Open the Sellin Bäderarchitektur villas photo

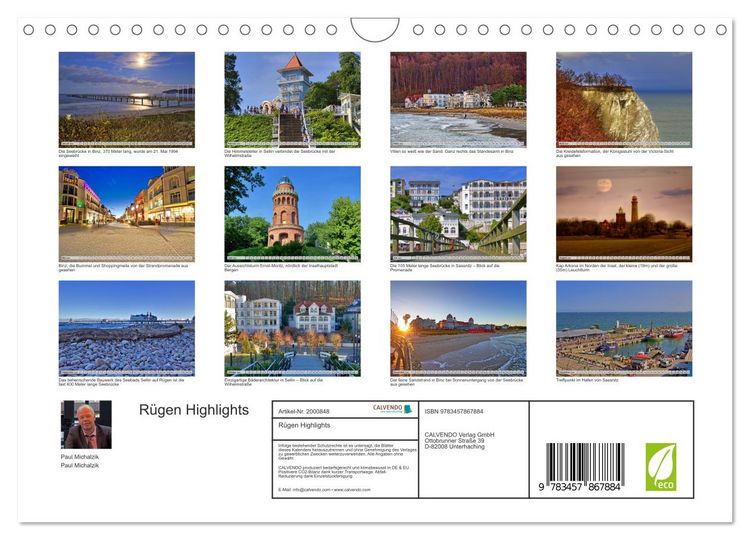[292, 328]
